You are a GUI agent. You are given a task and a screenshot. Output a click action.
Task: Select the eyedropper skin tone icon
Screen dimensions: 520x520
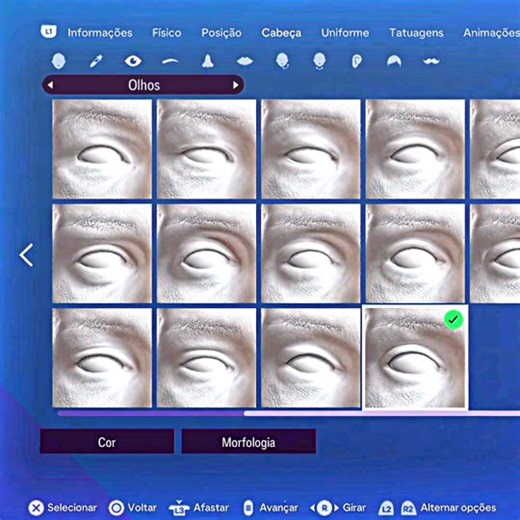(96, 61)
